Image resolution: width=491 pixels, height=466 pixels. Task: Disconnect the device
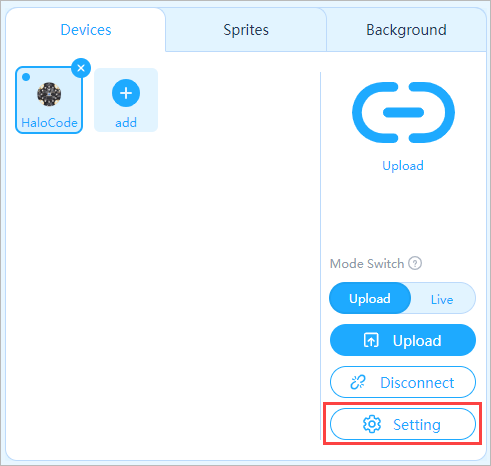(x=403, y=382)
